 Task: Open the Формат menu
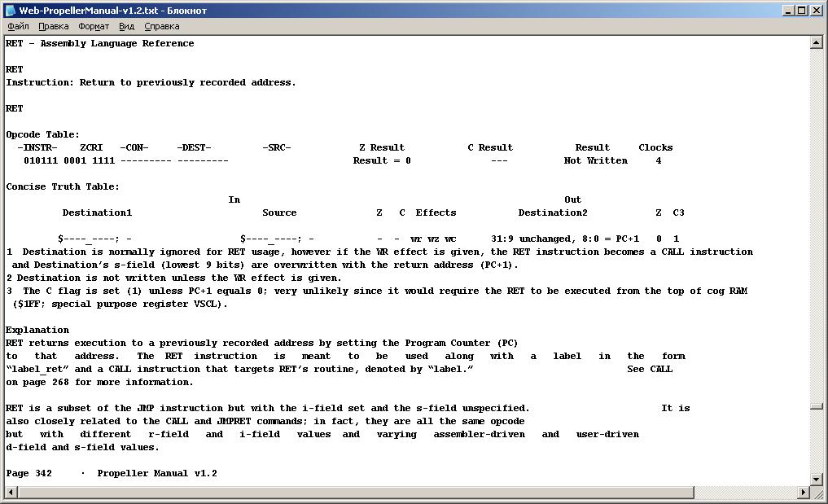pos(94,26)
